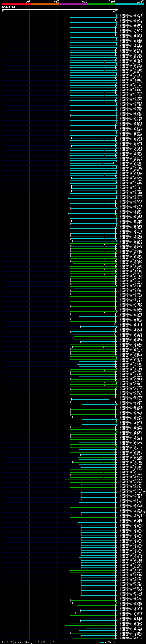This screenshot has width=146, height=644.
Task: Open hit UniRef100_Q8L5G0
Action: 131,20
